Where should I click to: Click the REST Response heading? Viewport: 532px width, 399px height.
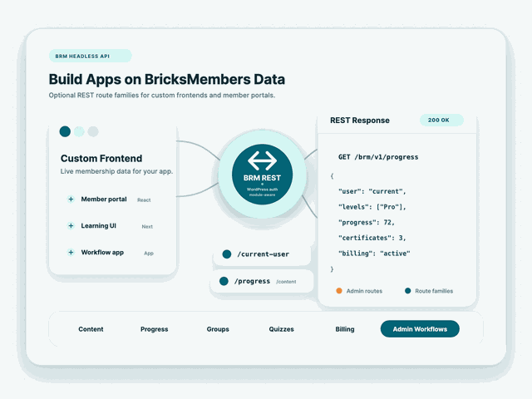pos(360,121)
